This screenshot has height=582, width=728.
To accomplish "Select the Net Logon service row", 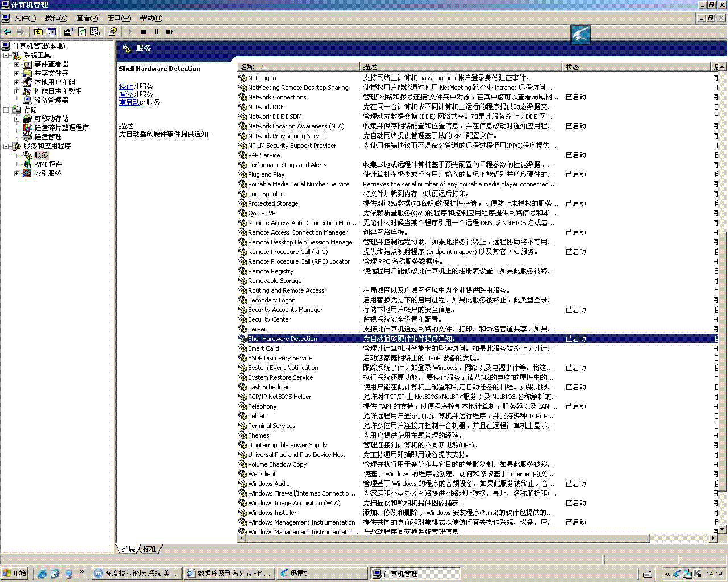I will 478,78.
